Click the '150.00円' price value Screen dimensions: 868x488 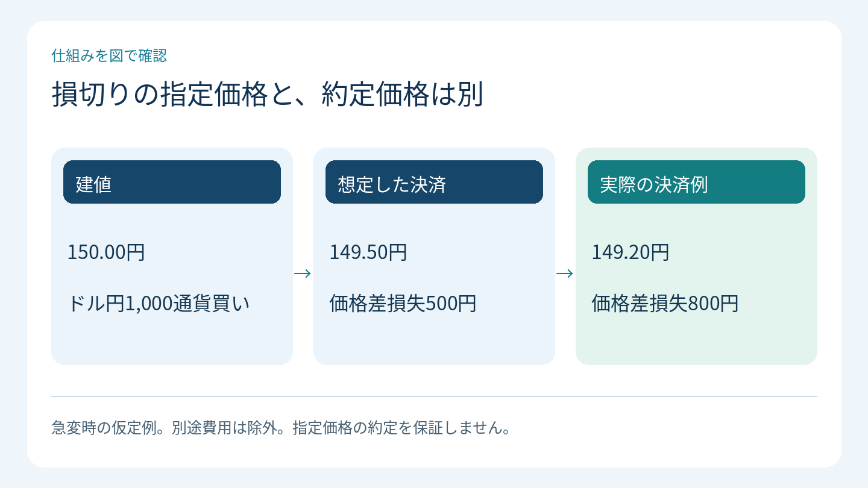coord(106,252)
